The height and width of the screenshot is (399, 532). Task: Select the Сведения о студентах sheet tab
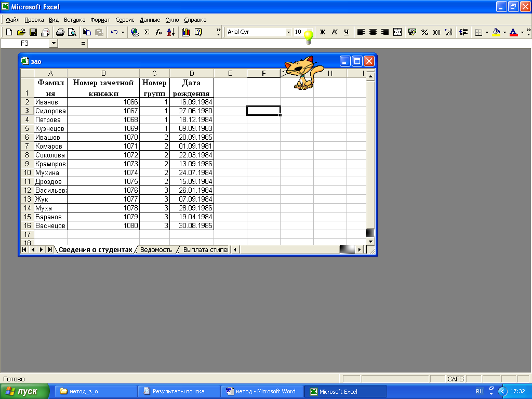tap(96, 250)
